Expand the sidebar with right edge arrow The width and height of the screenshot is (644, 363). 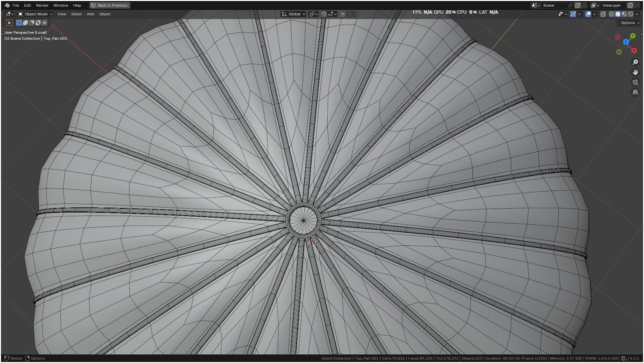641,34
